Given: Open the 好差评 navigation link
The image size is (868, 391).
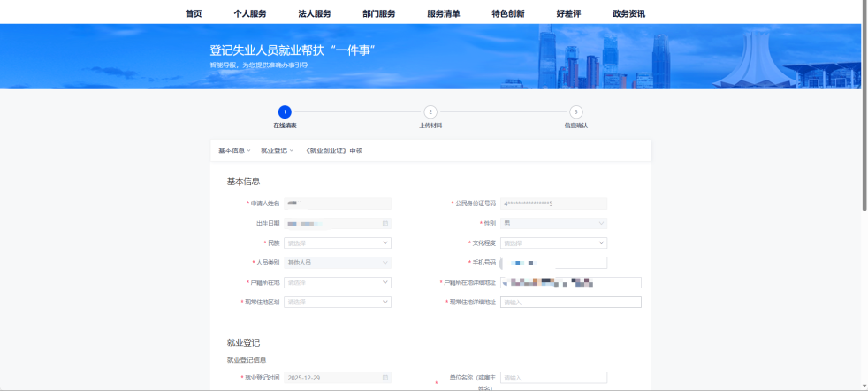Looking at the screenshot, I should click(568, 14).
